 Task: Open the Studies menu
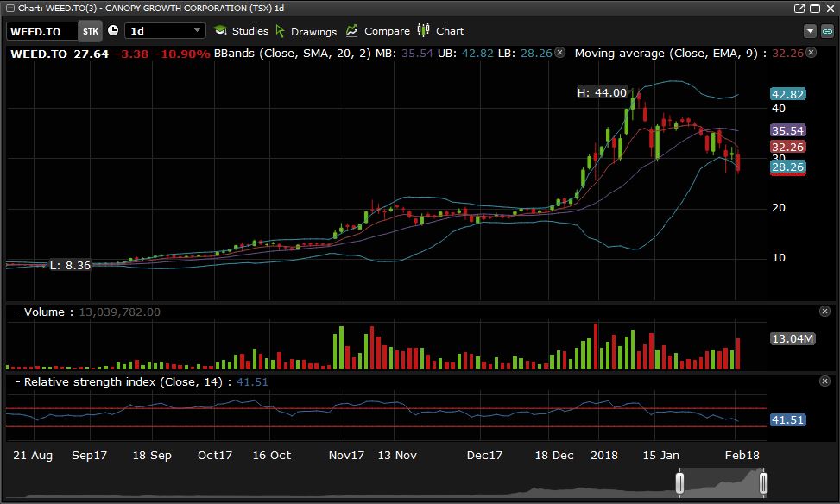[242, 31]
